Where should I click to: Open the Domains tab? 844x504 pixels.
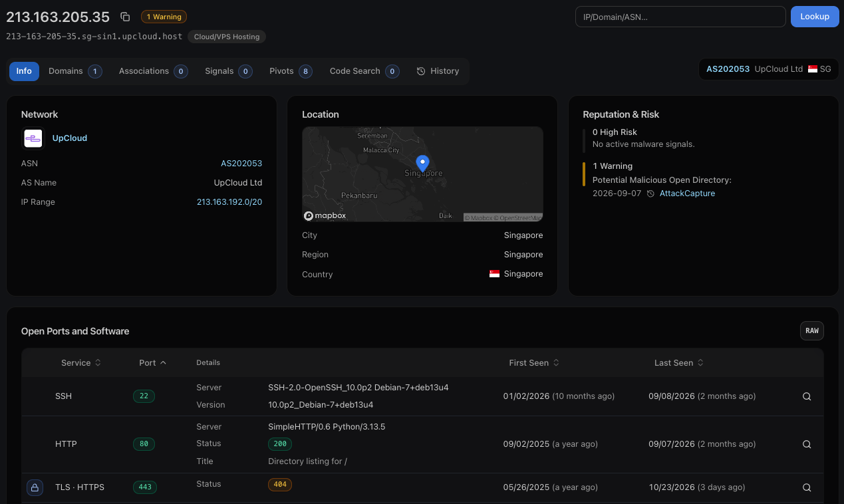point(75,71)
